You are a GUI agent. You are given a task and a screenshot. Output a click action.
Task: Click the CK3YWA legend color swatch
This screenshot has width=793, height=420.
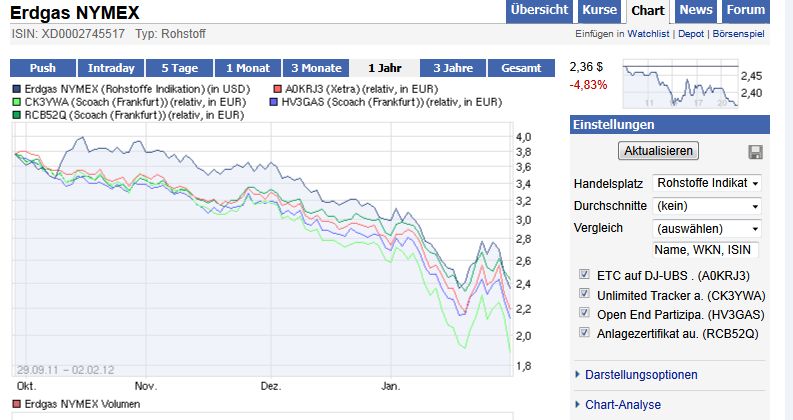tap(17, 102)
